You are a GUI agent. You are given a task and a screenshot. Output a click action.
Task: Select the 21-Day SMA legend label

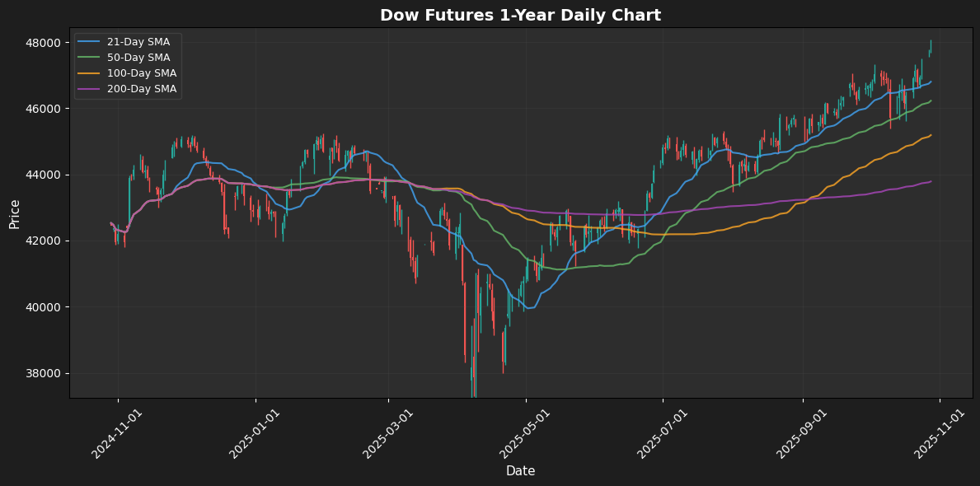coord(139,42)
